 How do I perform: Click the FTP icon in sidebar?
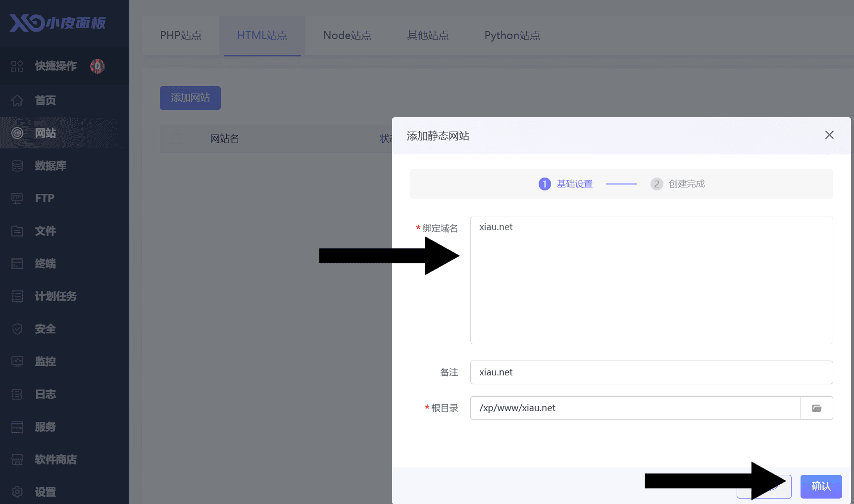(17, 198)
